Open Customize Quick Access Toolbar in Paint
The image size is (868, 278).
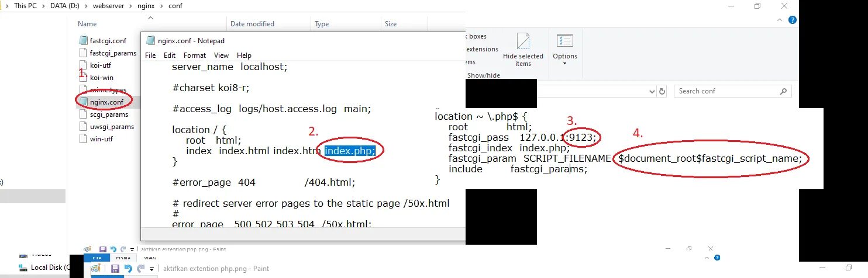(151, 269)
